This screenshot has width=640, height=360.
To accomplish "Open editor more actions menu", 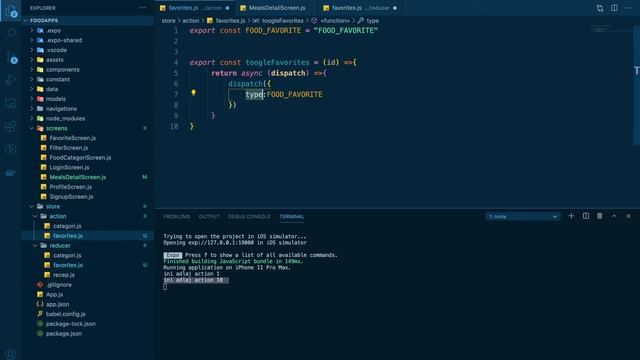I will (x=628, y=8).
